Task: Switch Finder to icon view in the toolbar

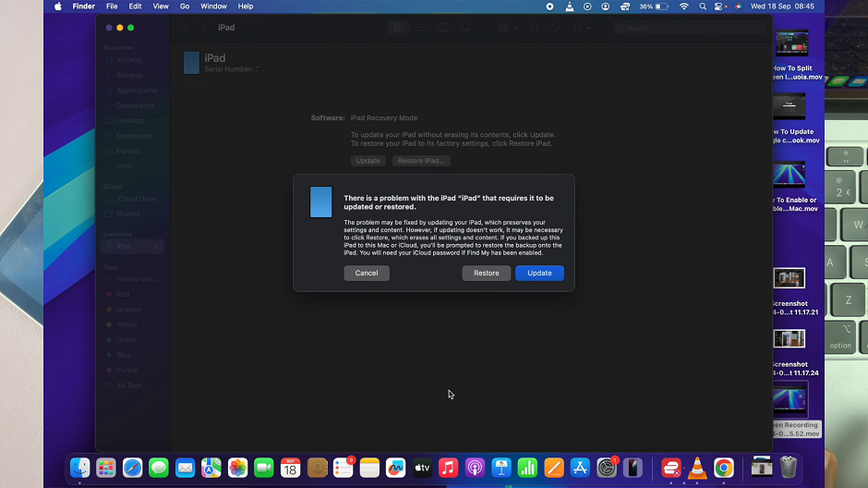Action: tap(398, 28)
